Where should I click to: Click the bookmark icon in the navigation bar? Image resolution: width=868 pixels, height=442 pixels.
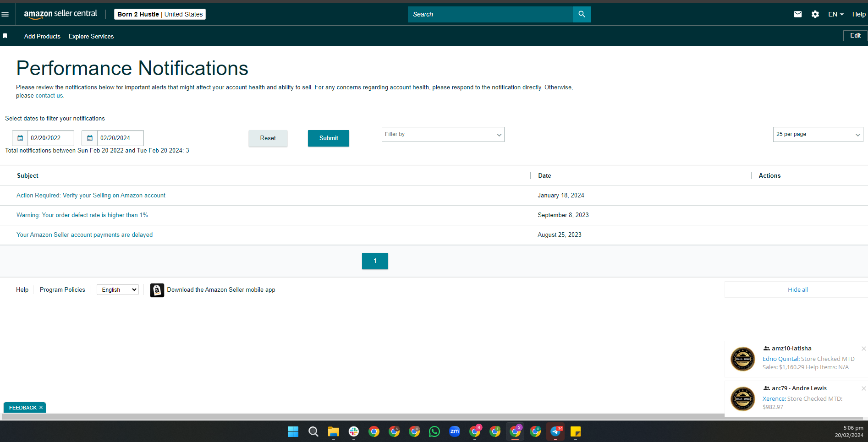(x=5, y=36)
